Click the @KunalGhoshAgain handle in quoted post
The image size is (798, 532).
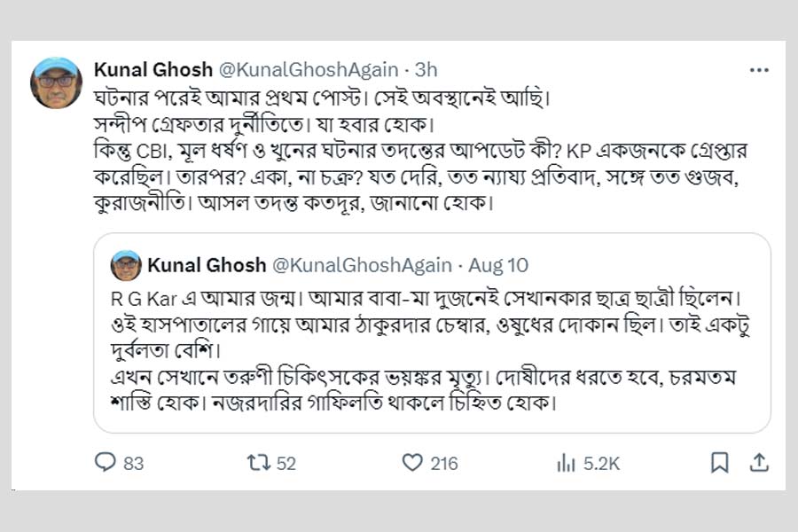pos(361,265)
